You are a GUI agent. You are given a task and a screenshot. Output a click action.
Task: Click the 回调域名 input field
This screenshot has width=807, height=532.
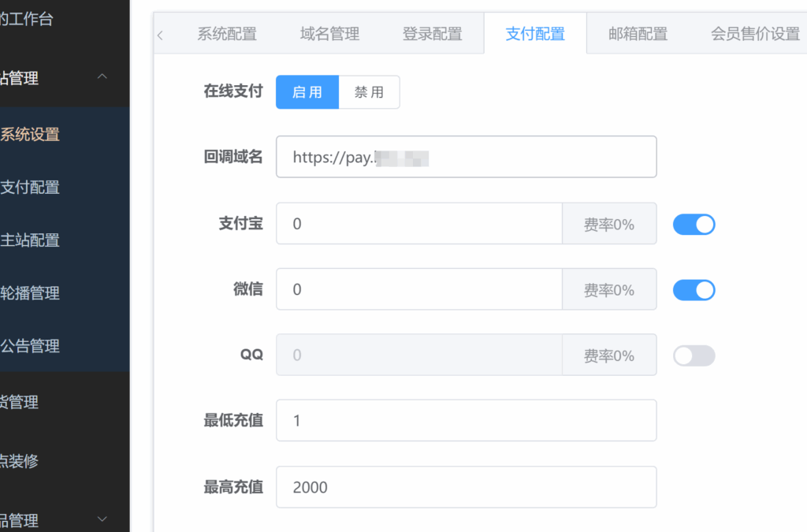pos(467,157)
